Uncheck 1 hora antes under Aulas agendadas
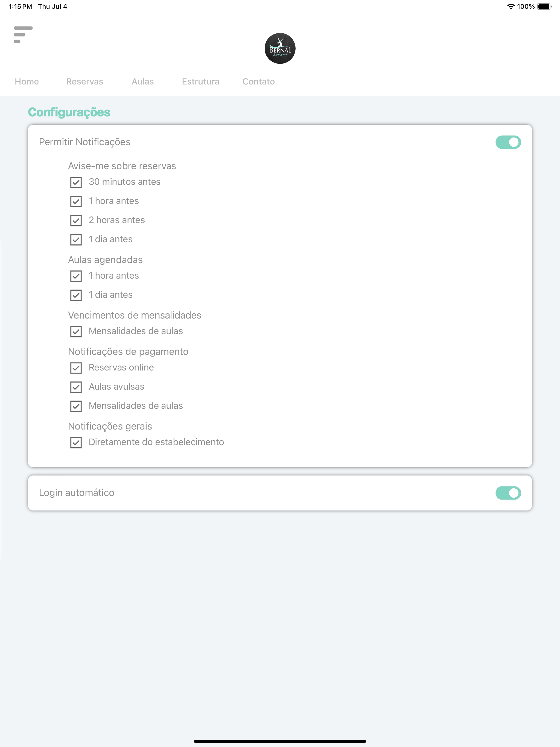 (x=76, y=276)
